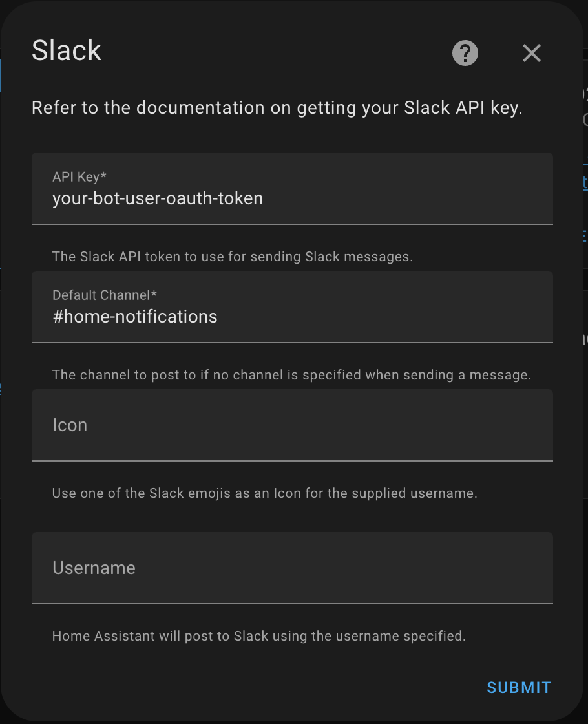Click the Slack emojis helper text
This screenshot has height=724, width=588.
click(x=264, y=493)
